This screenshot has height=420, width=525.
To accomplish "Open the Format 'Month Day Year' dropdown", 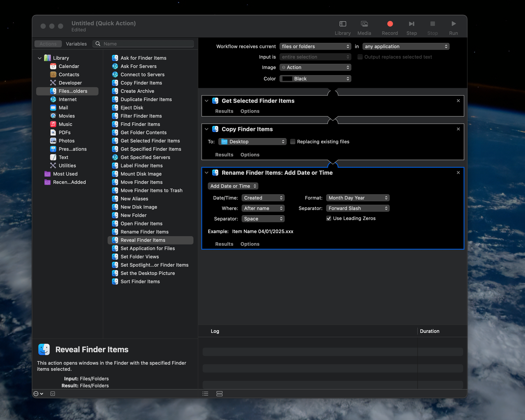I will pyautogui.click(x=358, y=198).
